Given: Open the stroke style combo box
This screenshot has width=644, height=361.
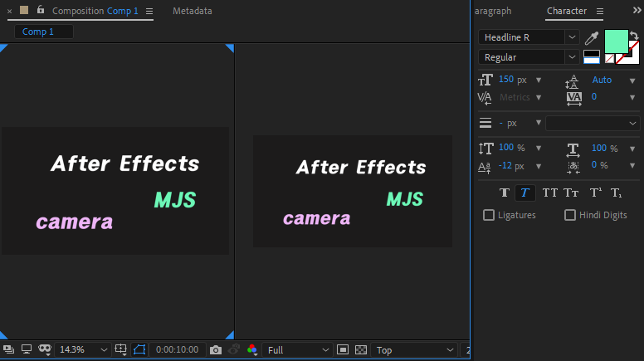Looking at the screenshot, I should [593, 123].
